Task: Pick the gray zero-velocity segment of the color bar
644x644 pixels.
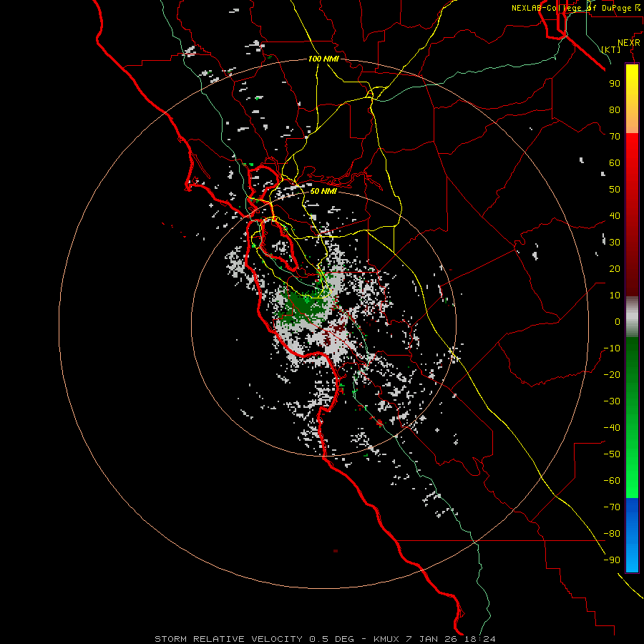Action: [x=632, y=316]
